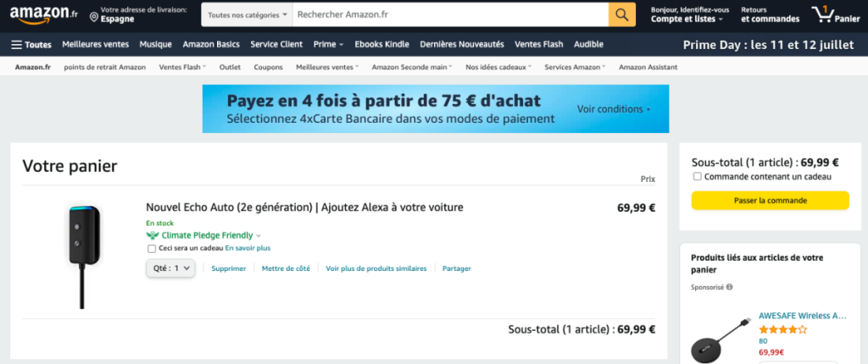
Task: Open Amazon Basics menu item
Action: tap(211, 44)
